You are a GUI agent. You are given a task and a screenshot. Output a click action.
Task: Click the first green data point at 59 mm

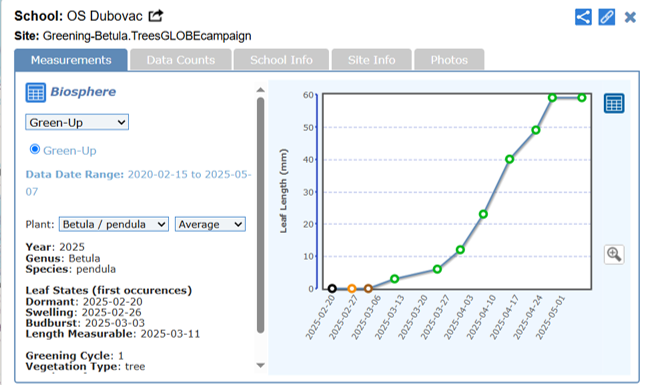tap(552, 98)
